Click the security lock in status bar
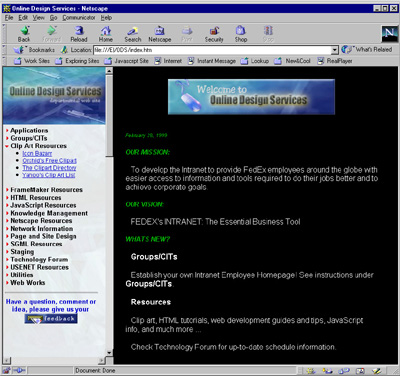Image resolution: width=400 pixels, height=376 pixels. (6, 370)
